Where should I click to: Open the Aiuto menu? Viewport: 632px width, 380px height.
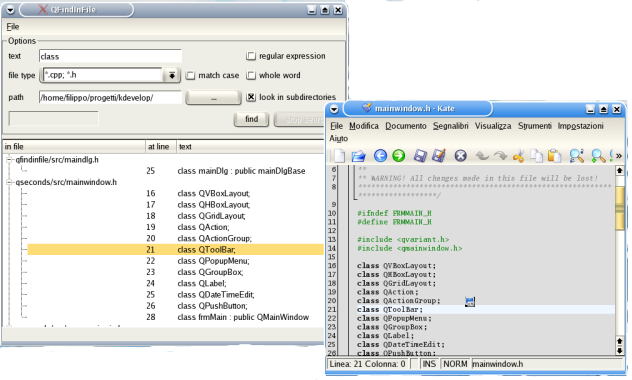(339, 138)
